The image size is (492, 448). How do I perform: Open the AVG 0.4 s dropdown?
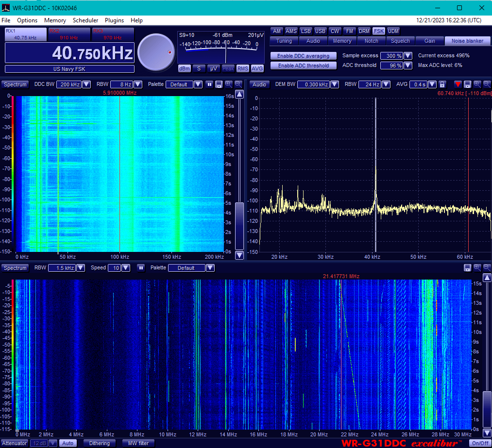click(432, 84)
